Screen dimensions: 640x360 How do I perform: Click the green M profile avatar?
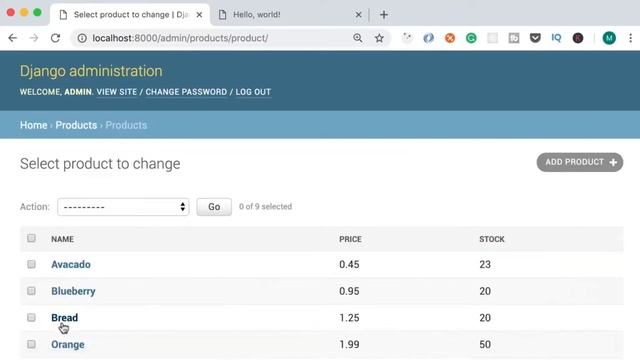tap(609, 38)
